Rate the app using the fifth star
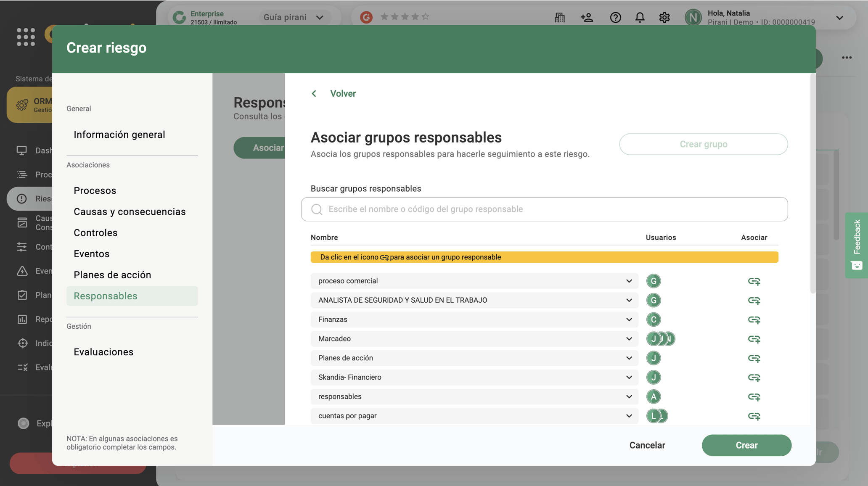This screenshot has width=868, height=486. (426, 16)
